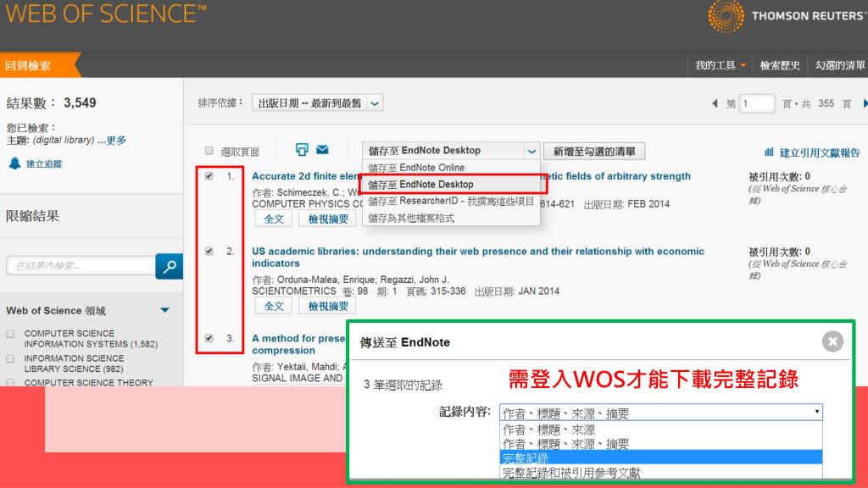Screen dimensions: 868x488
Task: Click the 結果數 3,549 count text
Action: coord(51,103)
